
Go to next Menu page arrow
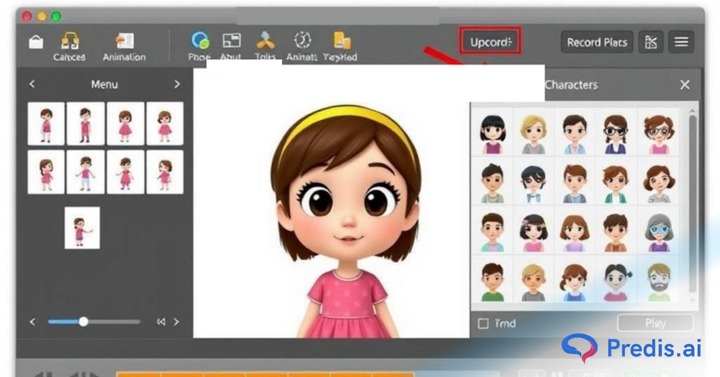pyautogui.click(x=177, y=84)
